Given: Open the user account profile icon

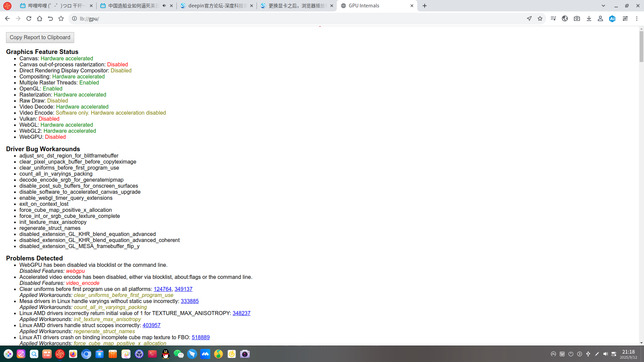Looking at the screenshot, I should pyautogui.click(x=600, y=19).
